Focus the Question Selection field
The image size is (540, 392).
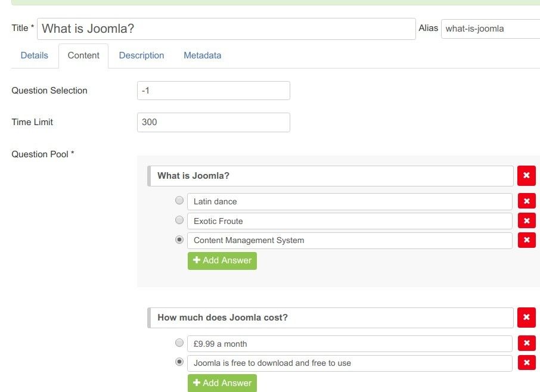[x=213, y=91]
